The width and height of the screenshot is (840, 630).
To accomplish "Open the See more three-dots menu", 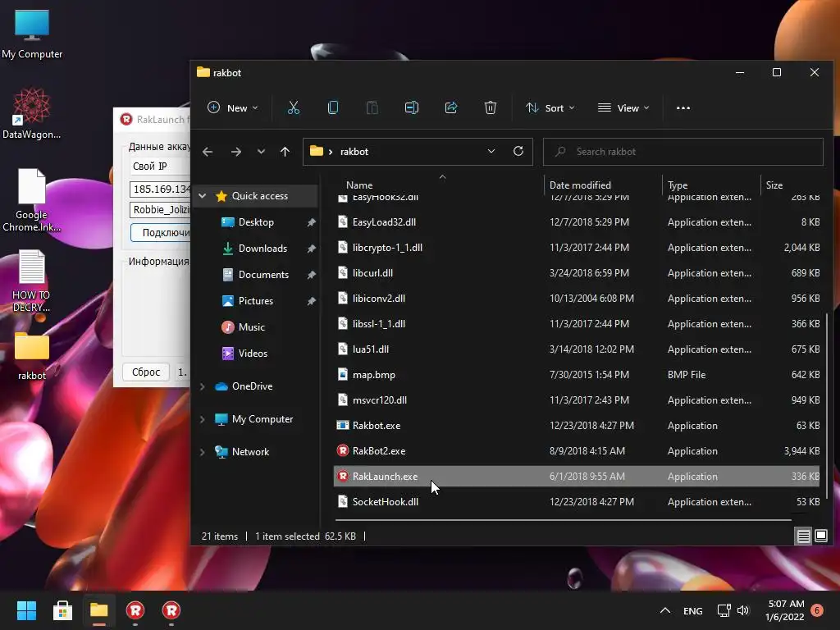I will pos(683,107).
